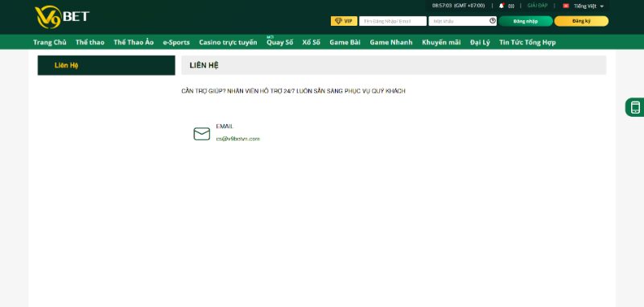Expand the Tiếng Việt language dropdown

pos(588,6)
